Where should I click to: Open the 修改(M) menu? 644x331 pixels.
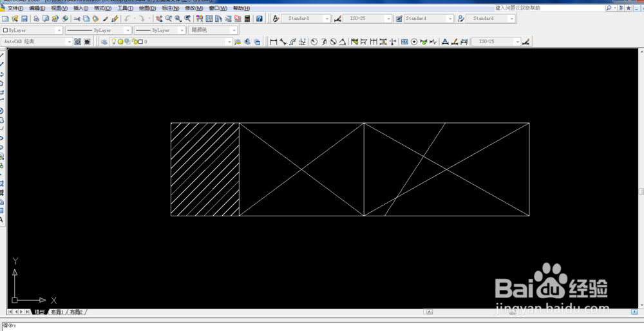[194, 8]
